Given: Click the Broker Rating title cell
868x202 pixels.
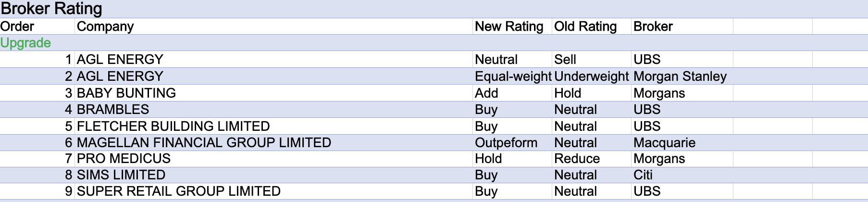Looking at the screenshot, I should point(51,9).
